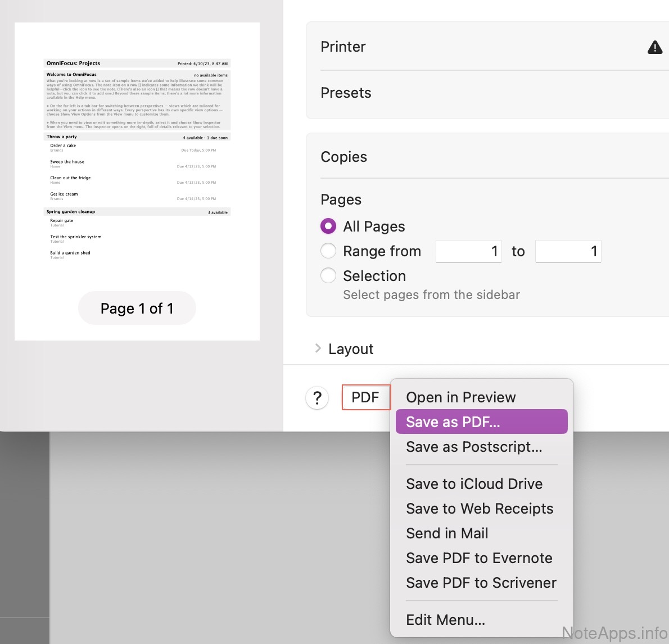This screenshot has height=644, width=669.
Task: Open Edit Menu… entry
Action: 445,620
